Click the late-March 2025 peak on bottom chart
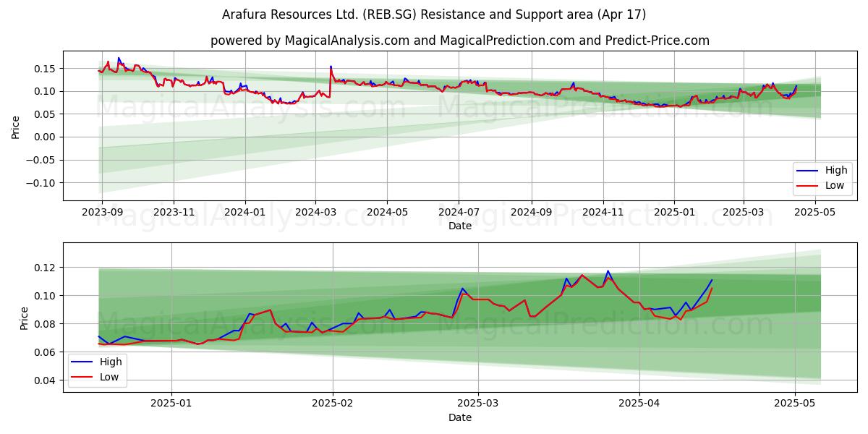868x434 pixels. (608, 271)
